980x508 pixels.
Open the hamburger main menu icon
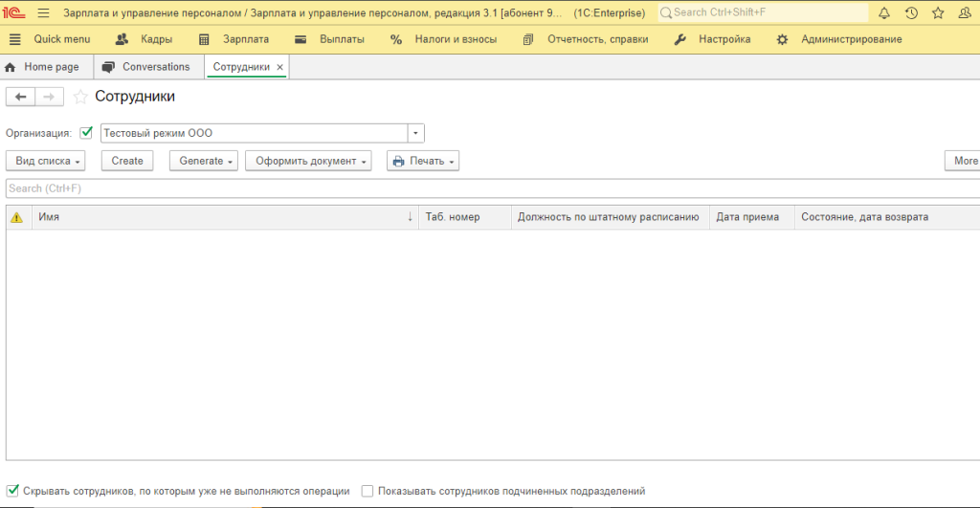click(43, 12)
